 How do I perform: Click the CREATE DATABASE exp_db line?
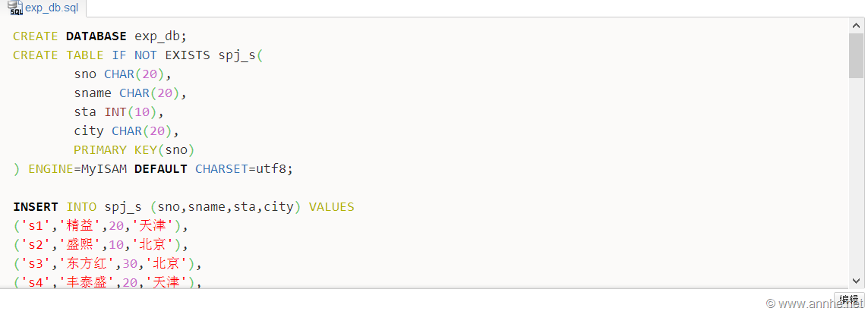[99, 36]
